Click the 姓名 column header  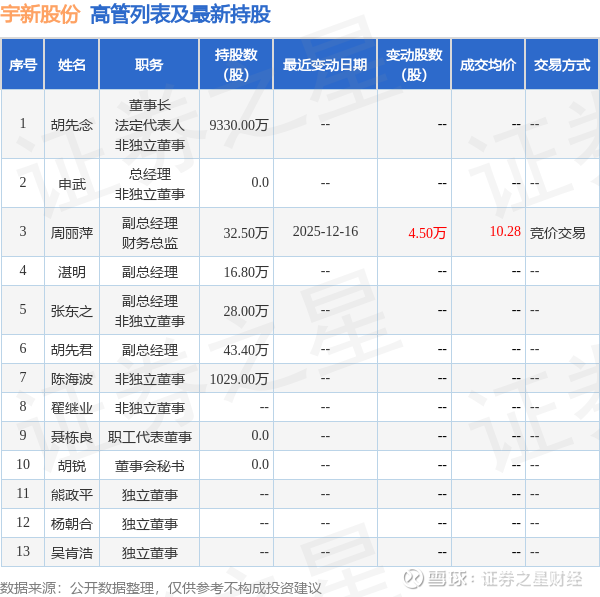click(72, 64)
